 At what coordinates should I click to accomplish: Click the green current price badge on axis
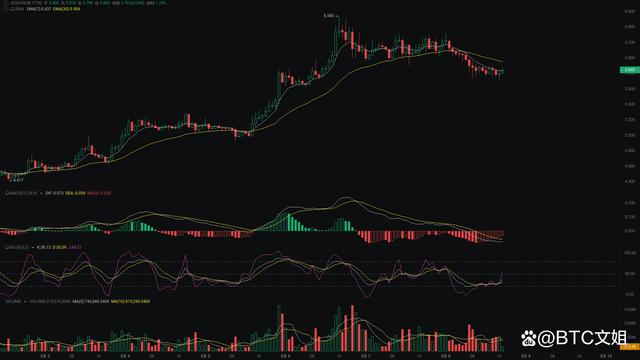630,70
